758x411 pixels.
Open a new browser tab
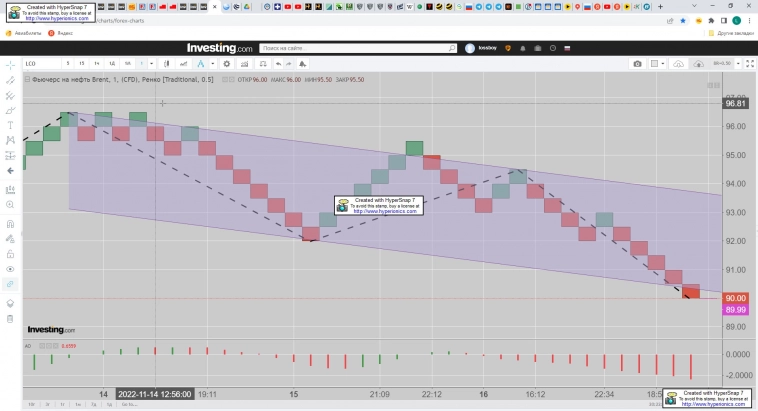660,7
